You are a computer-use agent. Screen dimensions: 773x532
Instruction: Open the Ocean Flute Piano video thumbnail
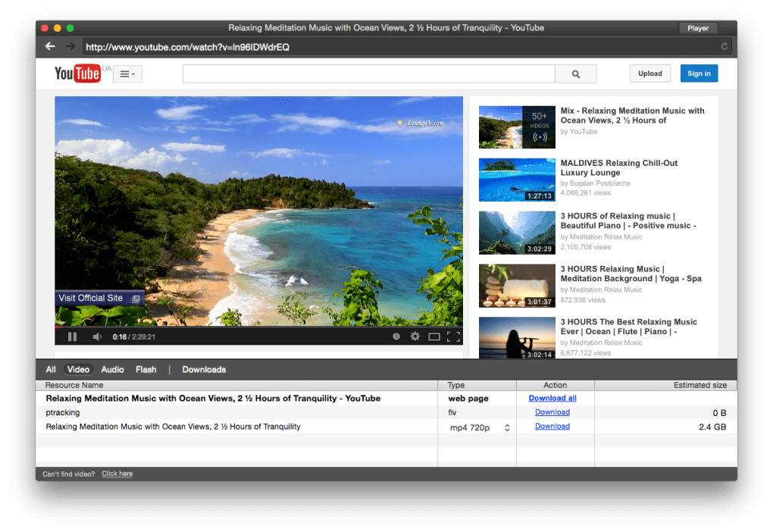click(517, 338)
